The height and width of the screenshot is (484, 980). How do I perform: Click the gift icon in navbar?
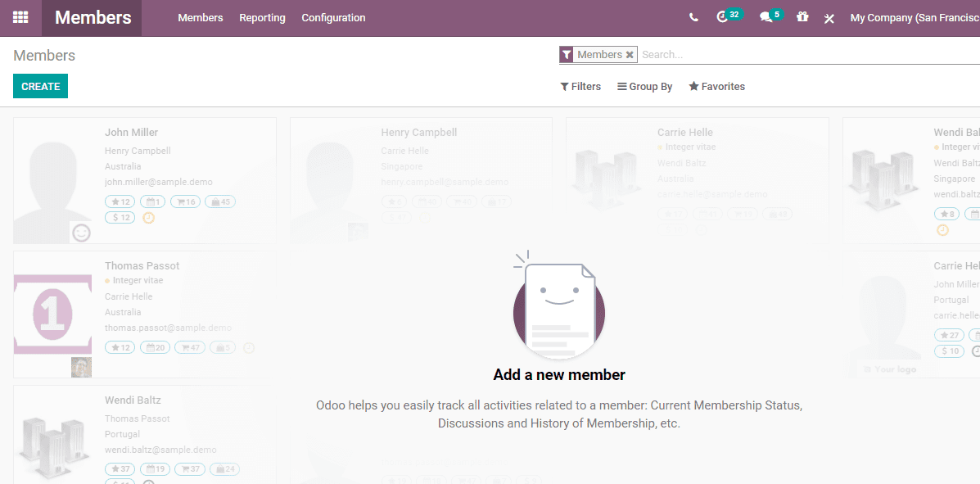click(x=802, y=17)
